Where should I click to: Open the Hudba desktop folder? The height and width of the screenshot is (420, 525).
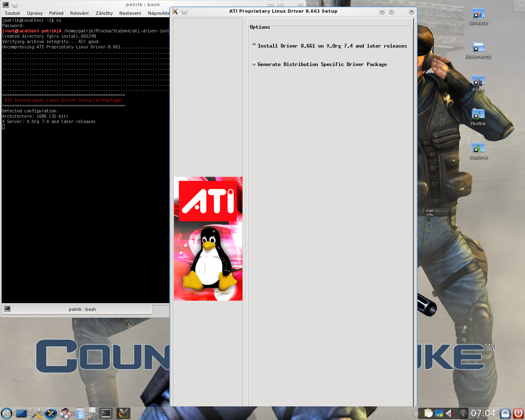coord(478,117)
